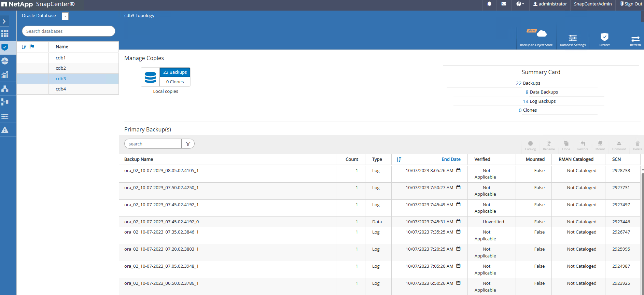Open the Alerts warning icon in sidebar
Screen dimensions: 644x295
[x=5, y=130]
